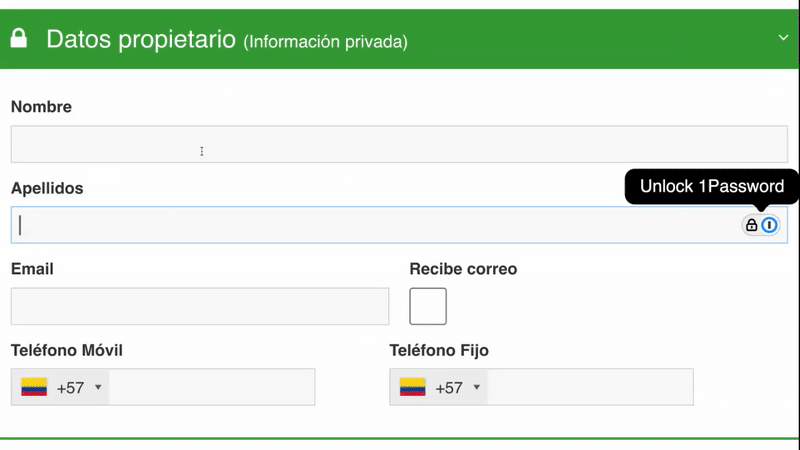800x450 pixels.
Task: Click the padlock icon in the green header
Action: (18, 39)
